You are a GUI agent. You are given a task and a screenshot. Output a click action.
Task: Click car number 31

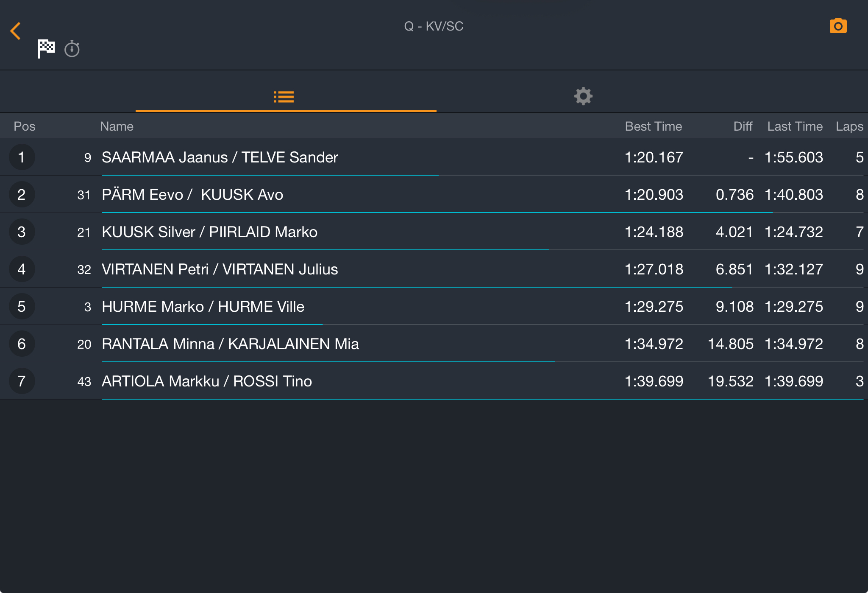(84, 195)
